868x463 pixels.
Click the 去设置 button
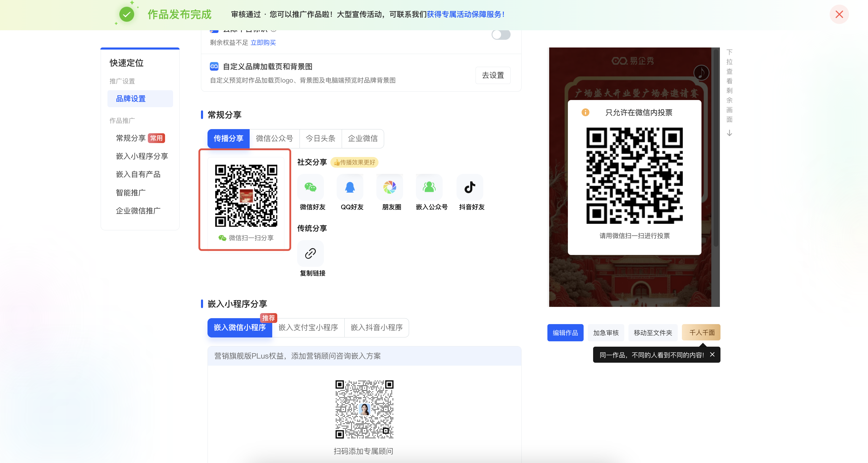point(493,75)
